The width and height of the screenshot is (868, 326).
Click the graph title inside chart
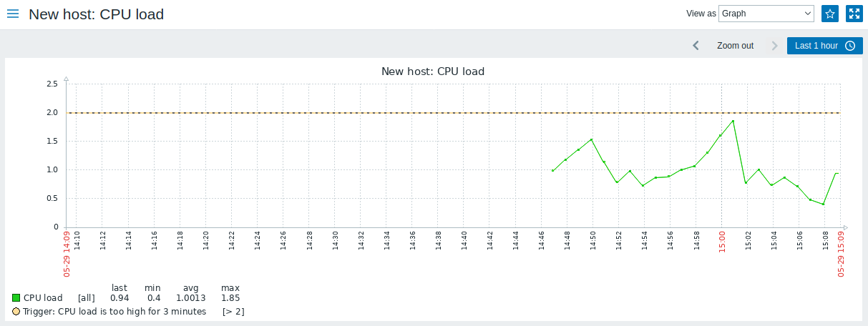pos(433,71)
